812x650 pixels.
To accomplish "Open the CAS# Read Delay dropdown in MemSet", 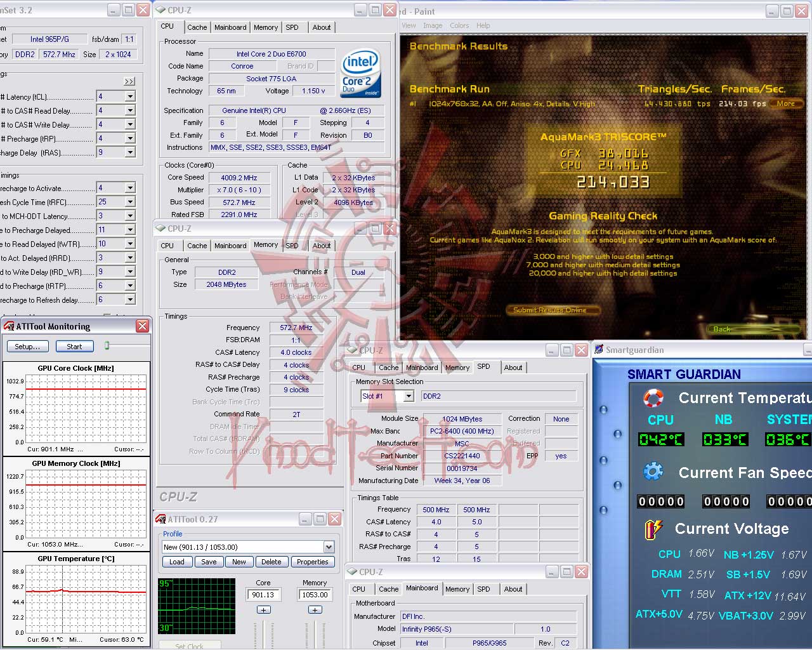I will 130,110.
